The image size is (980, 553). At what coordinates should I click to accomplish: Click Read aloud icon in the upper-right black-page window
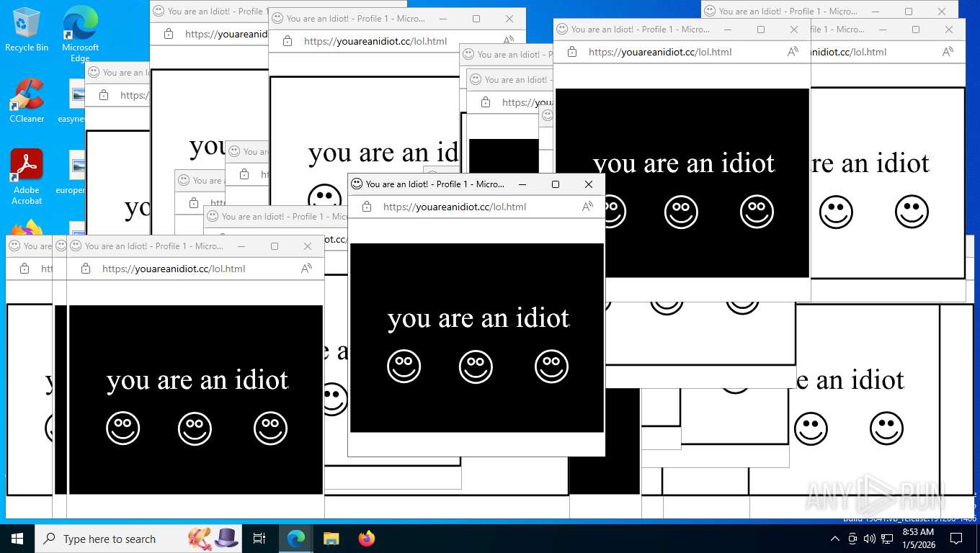[x=793, y=52]
